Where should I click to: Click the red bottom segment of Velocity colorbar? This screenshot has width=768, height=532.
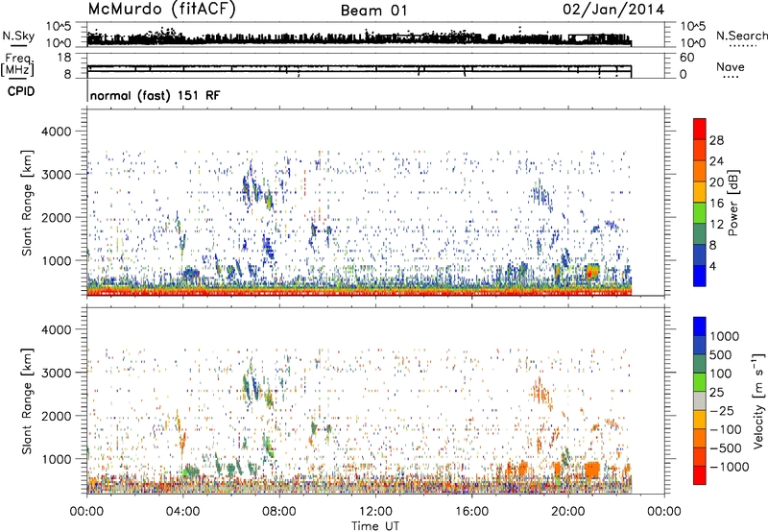700,475
